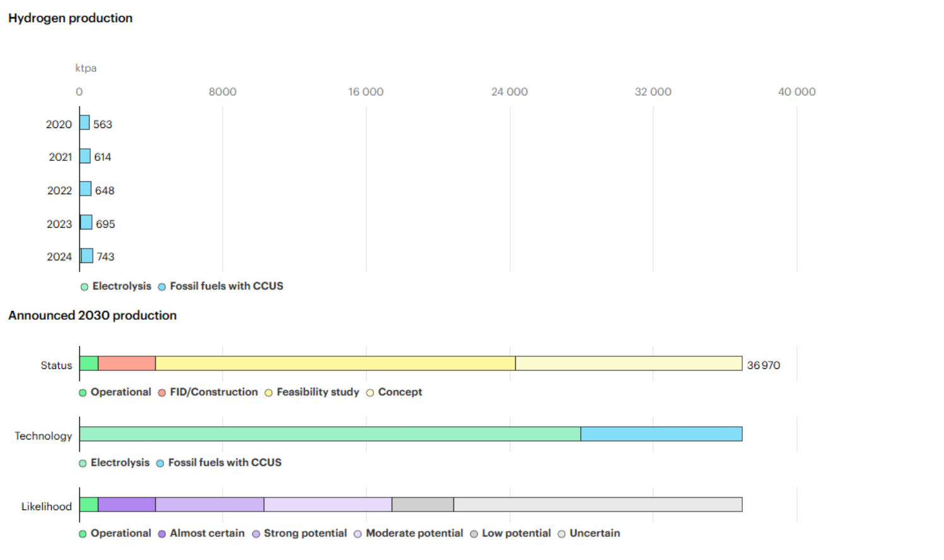Click the Low potential legend marker
Image resolution: width=944 pixels, height=560 pixels.
[474, 534]
